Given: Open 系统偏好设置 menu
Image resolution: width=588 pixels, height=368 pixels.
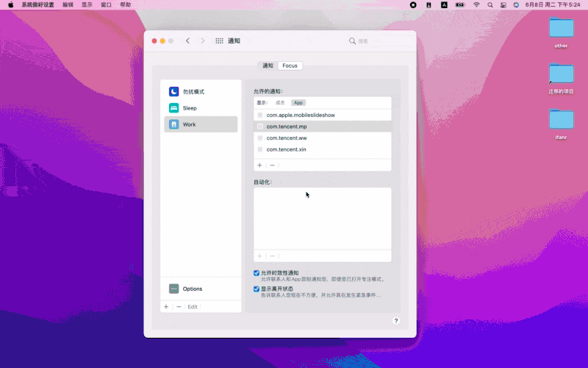Looking at the screenshot, I should [37, 5].
